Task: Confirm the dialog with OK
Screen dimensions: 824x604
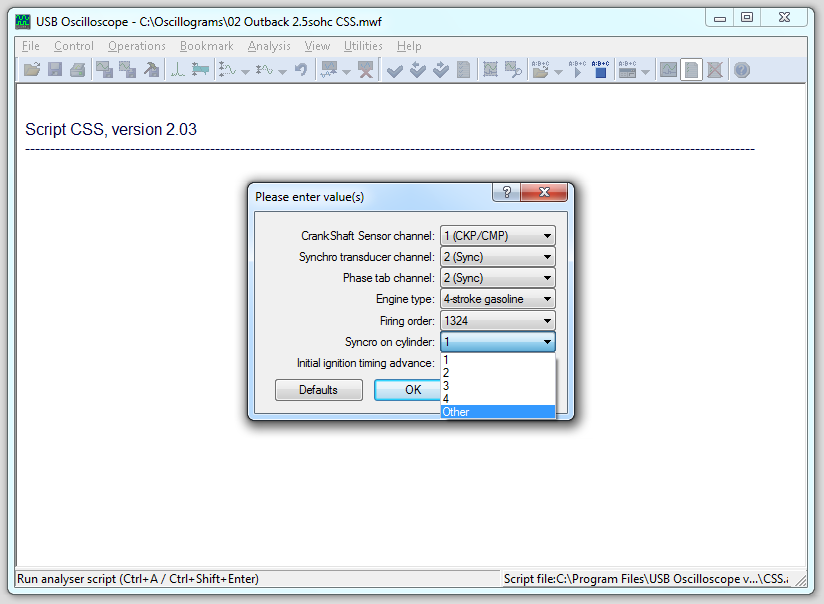Action: tap(412, 390)
